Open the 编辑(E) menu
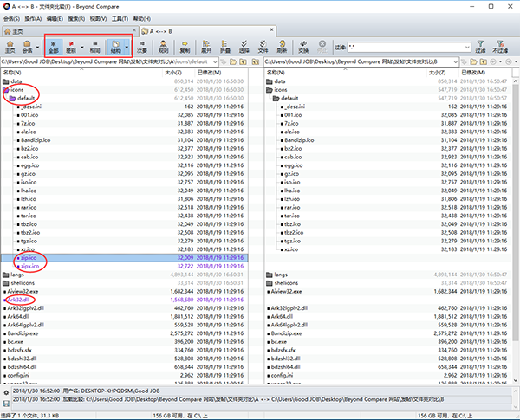Viewport: 520px width, 420px height. [55, 19]
